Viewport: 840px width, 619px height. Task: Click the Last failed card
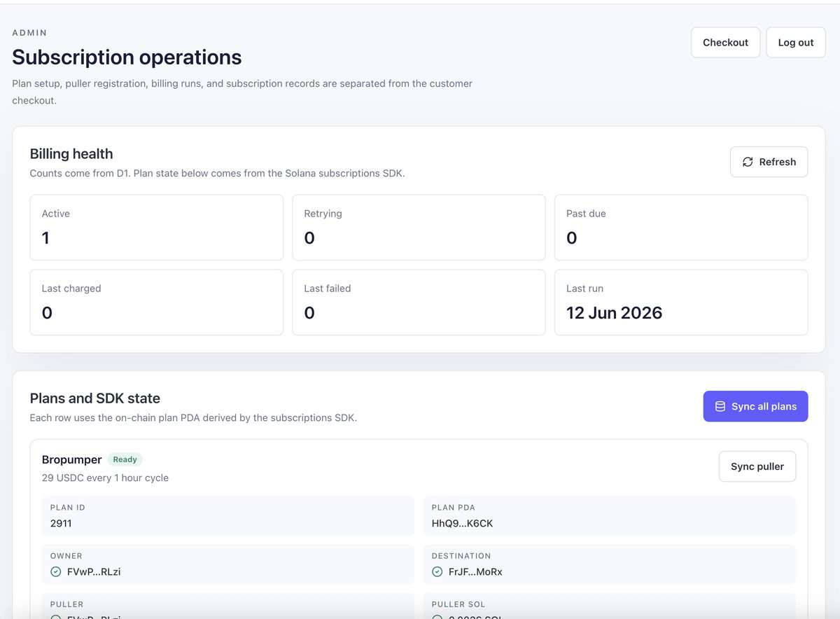tap(419, 302)
